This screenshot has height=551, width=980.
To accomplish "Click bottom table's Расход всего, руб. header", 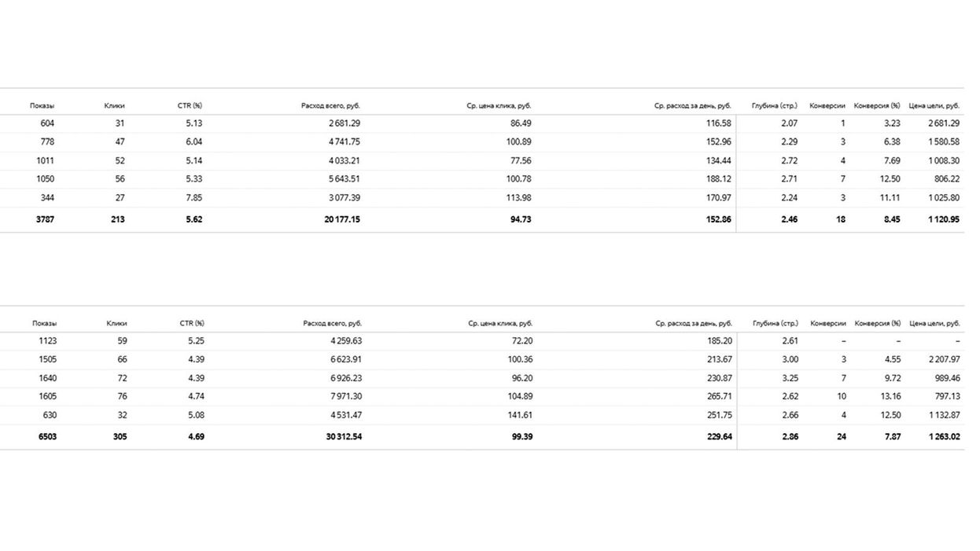I will click(x=333, y=323).
